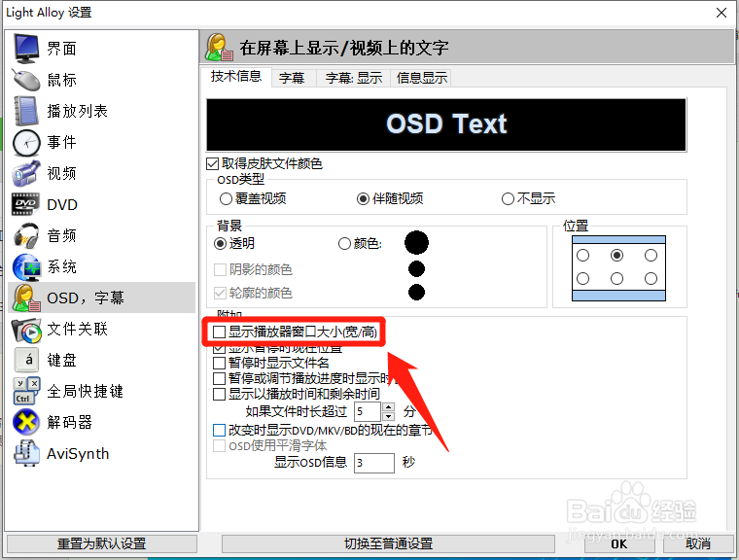Select the 键盘 key icon
739x560 pixels.
pyautogui.click(x=26, y=360)
